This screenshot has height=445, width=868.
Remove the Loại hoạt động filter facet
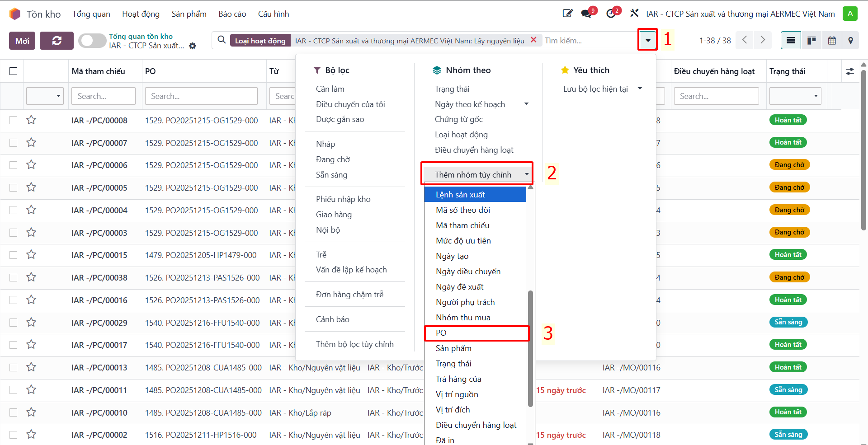pos(533,40)
